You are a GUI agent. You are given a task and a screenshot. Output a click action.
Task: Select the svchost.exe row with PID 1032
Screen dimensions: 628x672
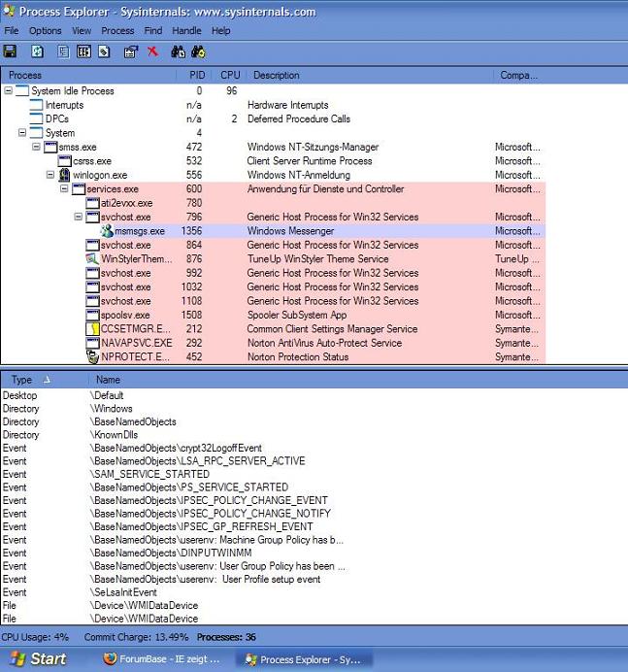pyautogui.click(x=273, y=286)
